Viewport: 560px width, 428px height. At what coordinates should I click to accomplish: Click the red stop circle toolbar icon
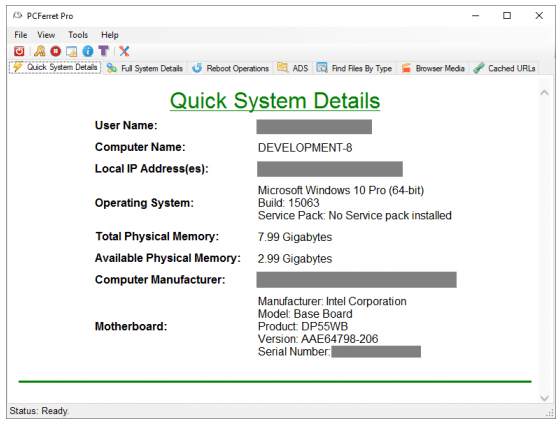click(55, 51)
